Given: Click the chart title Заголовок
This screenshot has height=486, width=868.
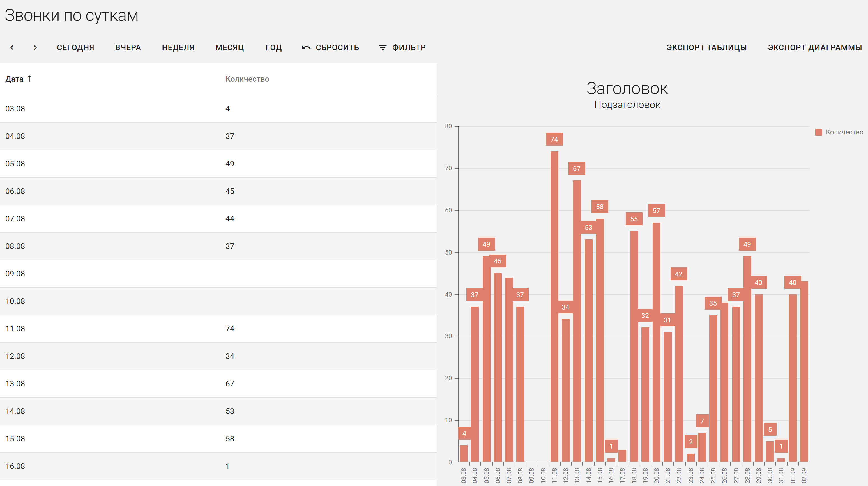Looking at the screenshot, I should pyautogui.click(x=627, y=88).
